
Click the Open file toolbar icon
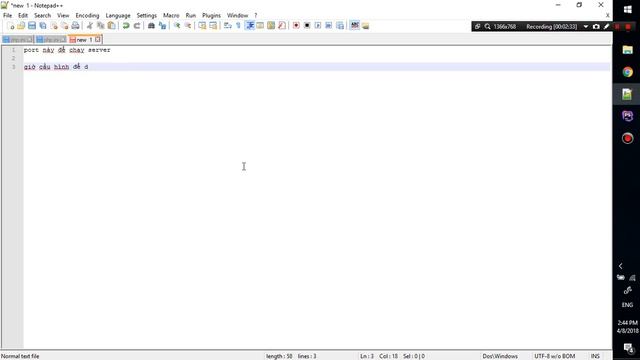(x=21, y=26)
